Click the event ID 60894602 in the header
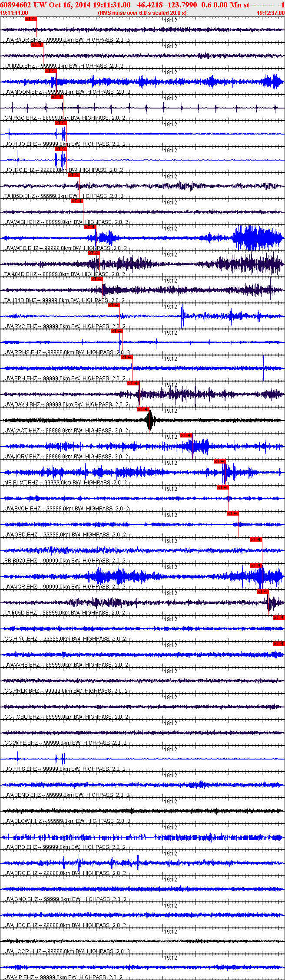 tap(16, 5)
